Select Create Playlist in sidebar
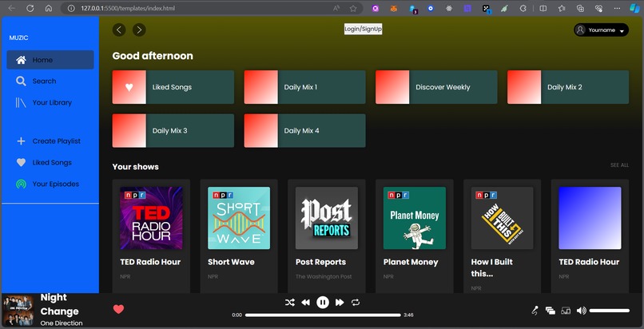This screenshot has width=644, height=329. coord(50,141)
